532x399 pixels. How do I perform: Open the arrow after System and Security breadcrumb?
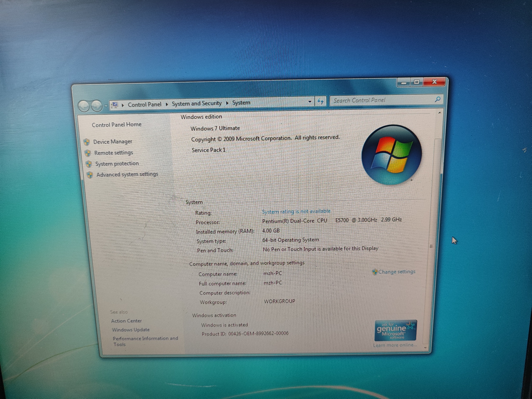click(x=227, y=103)
